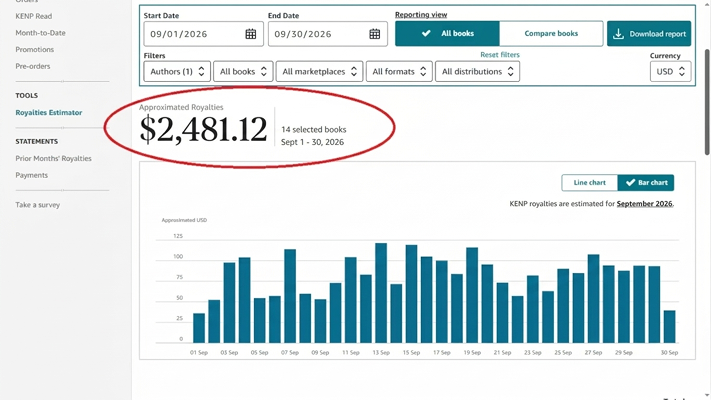Click the checkmark icon on Bar chart
The width and height of the screenshot is (711, 400).
coord(630,182)
